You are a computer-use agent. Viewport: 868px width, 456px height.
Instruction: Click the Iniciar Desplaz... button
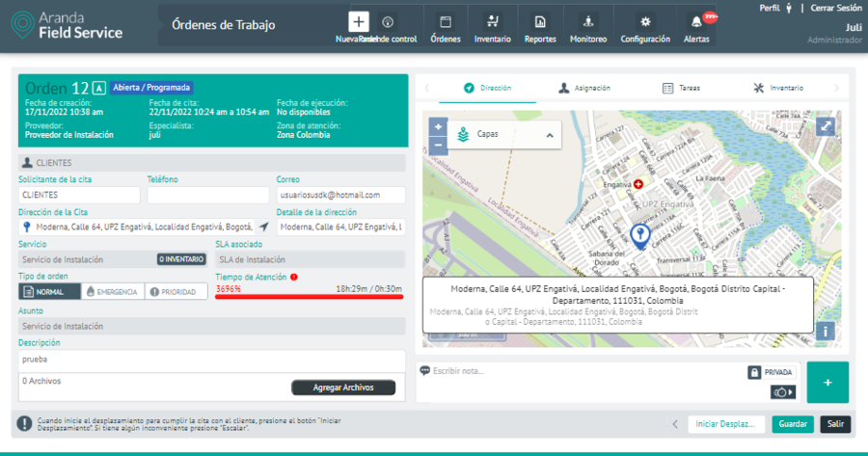[725, 424]
